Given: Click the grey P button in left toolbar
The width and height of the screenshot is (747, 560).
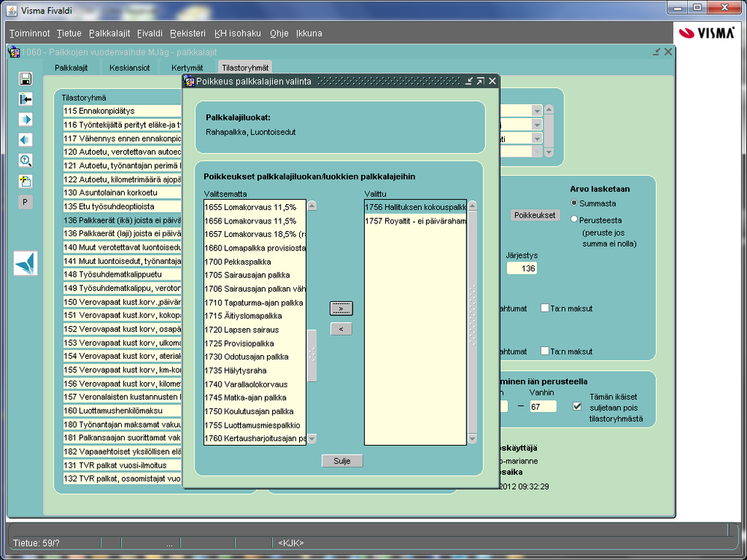Looking at the screenshot, I should pos(25,203).
